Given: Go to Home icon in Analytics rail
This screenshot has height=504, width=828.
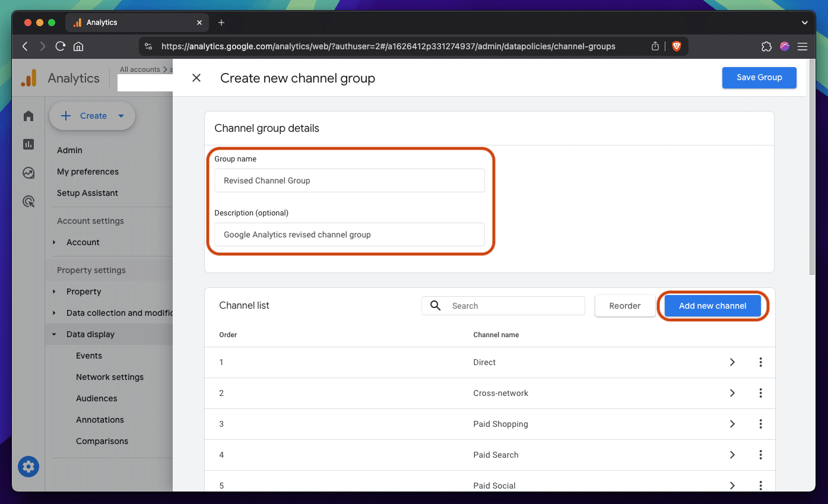Looking at the screenshot, I should pyautogui.click(x=28, y=116).
